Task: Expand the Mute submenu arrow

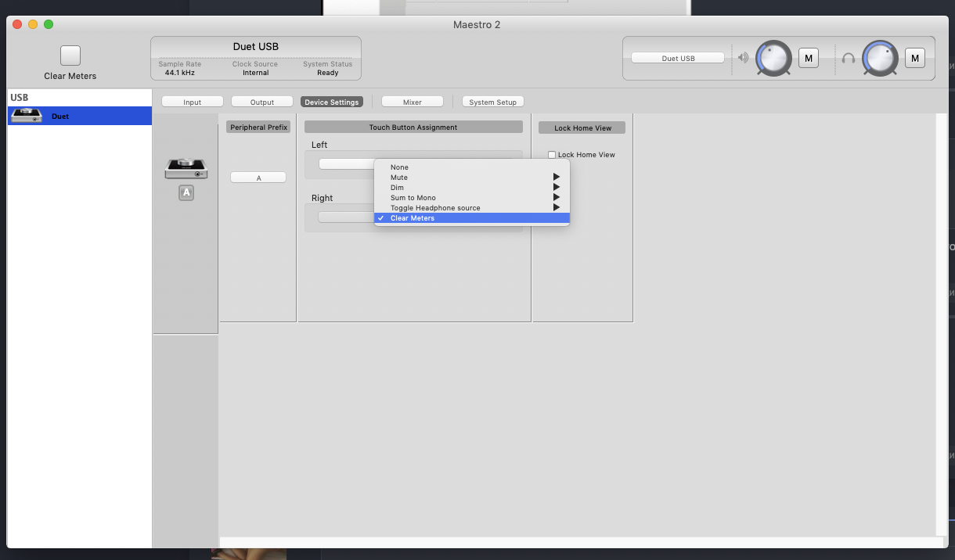Action: pyautogui.click(x=557, y=178)
